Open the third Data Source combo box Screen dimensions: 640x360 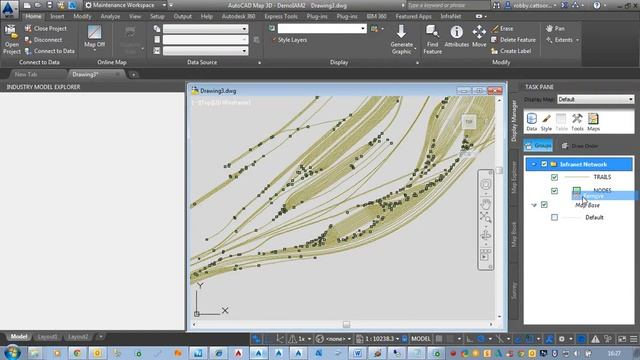[205, 51]
